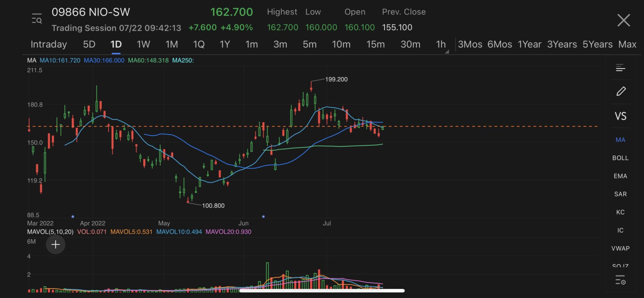
Task: Open the chart lines menu icon
Action: (x=620, y=68)
